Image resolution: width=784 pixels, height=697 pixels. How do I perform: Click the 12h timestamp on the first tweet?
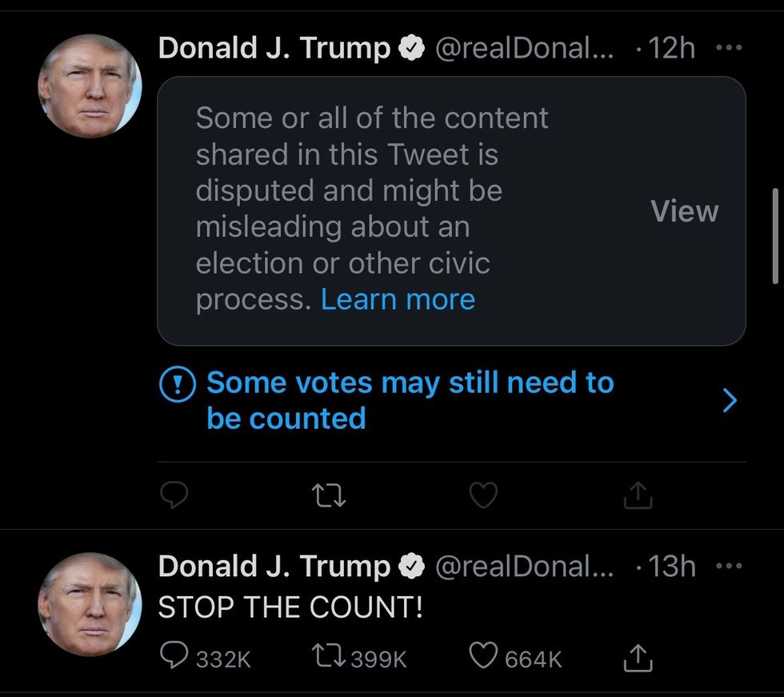point(670,49)
